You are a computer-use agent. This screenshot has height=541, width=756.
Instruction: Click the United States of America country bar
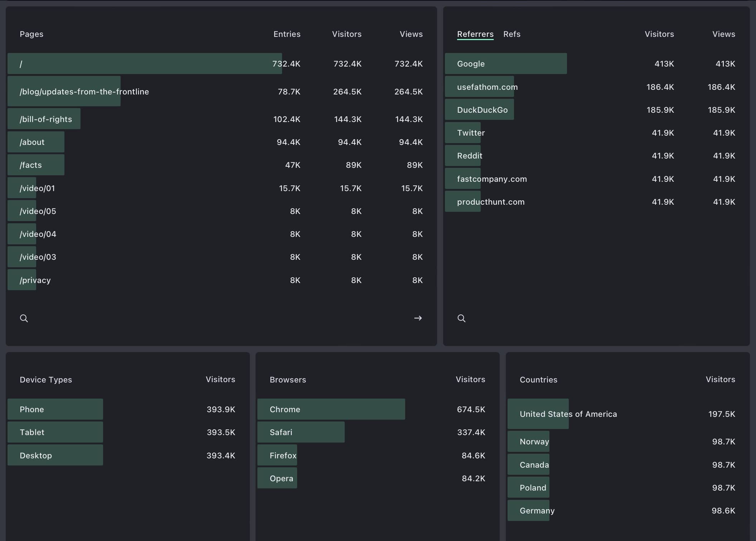coord(568,414)
